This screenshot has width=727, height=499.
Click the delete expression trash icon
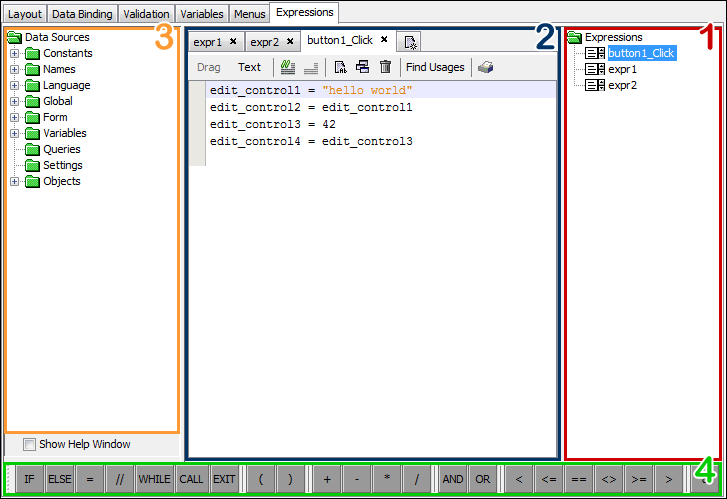pos(384,67)
